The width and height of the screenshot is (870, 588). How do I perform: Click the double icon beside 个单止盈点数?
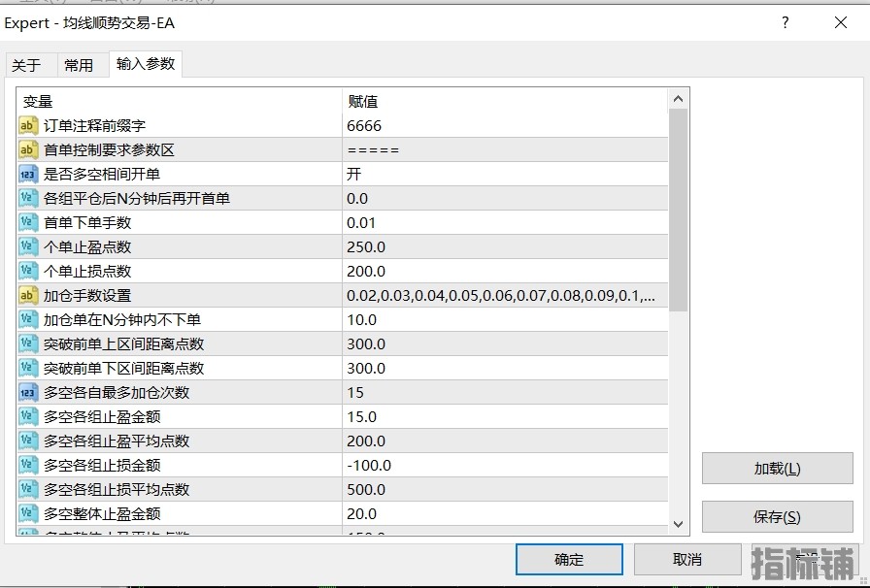[x=28, y=246]
